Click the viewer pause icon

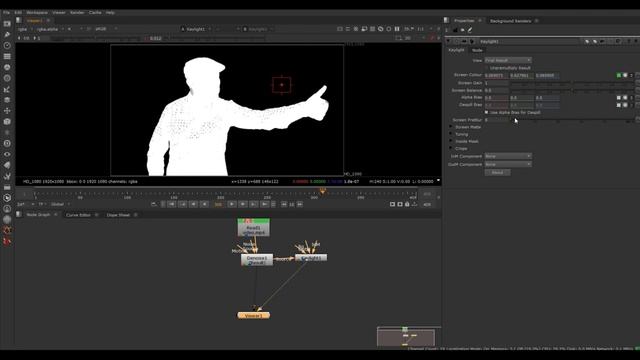(x=397, y=29)
